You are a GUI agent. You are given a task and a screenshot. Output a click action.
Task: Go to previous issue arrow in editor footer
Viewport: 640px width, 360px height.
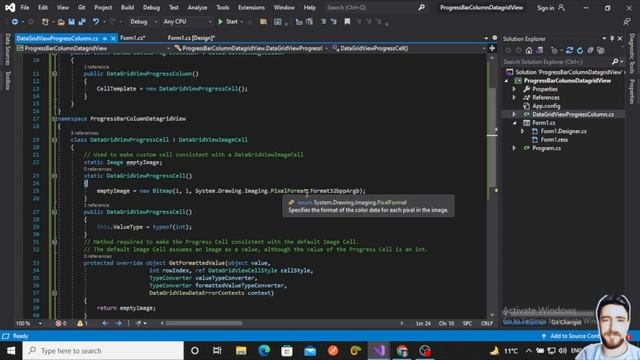[105, 323]
